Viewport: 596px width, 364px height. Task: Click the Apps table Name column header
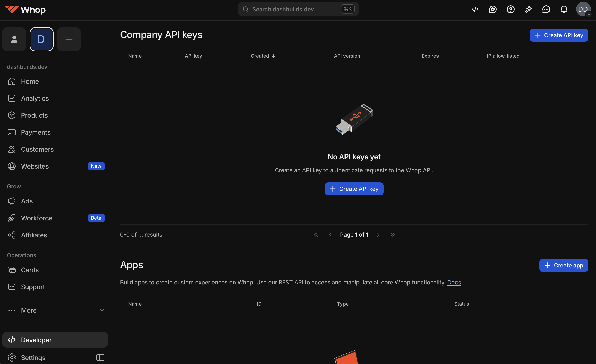135,304
